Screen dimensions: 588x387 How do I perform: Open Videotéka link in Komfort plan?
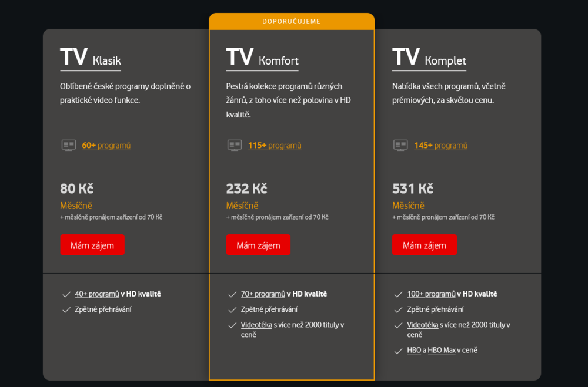coord(256,325)
